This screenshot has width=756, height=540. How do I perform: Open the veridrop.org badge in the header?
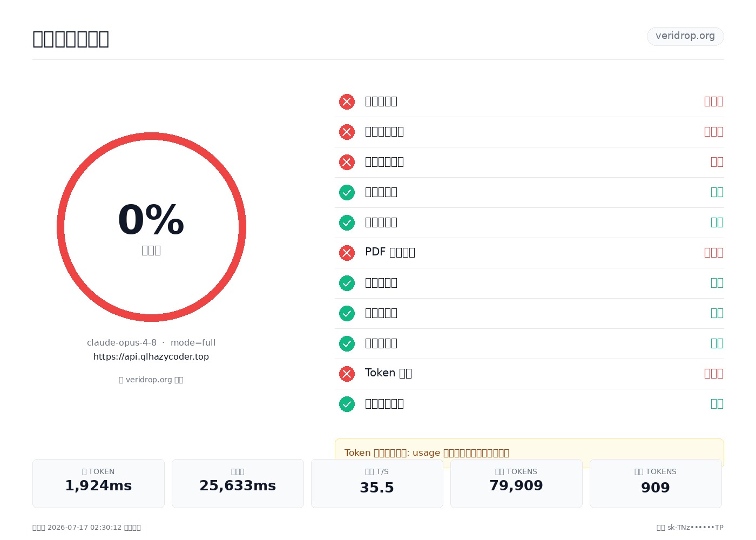click(x=685, y=36)
